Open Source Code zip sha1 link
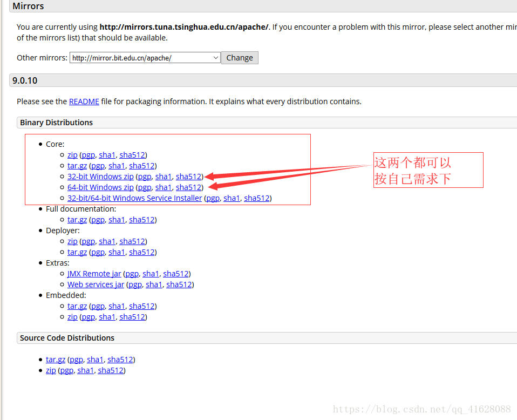The height and width of the screenshot is (420, 517). pyautogui.click(x=86, y=370)
